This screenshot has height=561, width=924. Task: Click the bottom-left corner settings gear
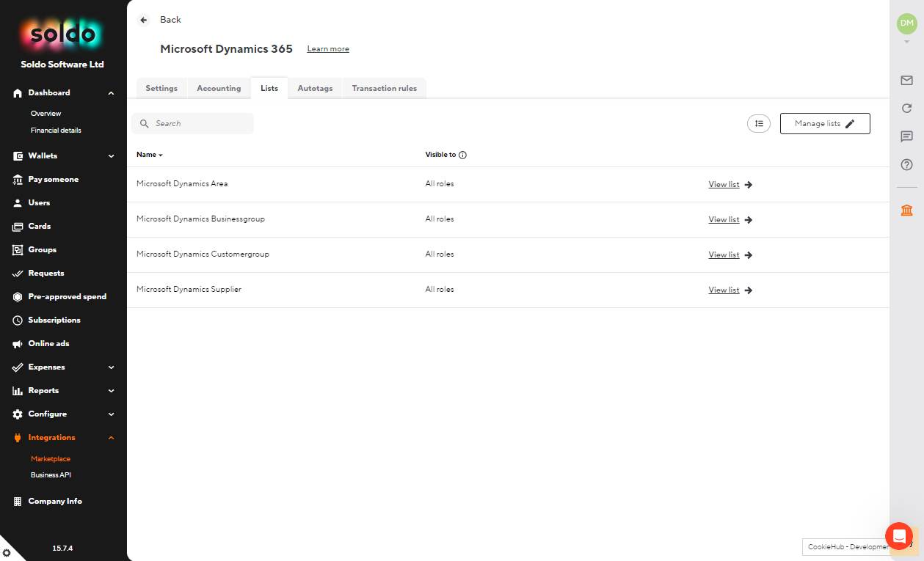point(7,553)
